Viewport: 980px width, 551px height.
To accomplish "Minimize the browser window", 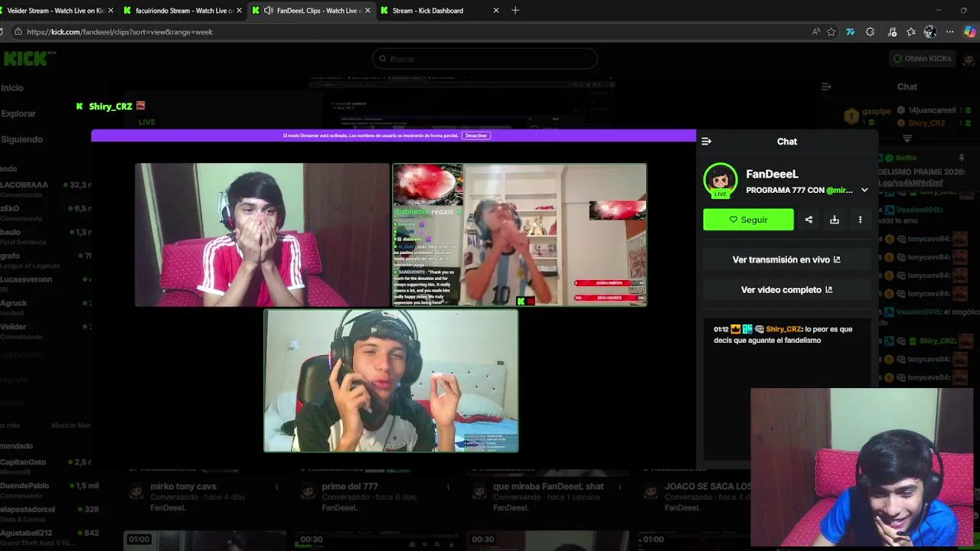I will [939, 11].
